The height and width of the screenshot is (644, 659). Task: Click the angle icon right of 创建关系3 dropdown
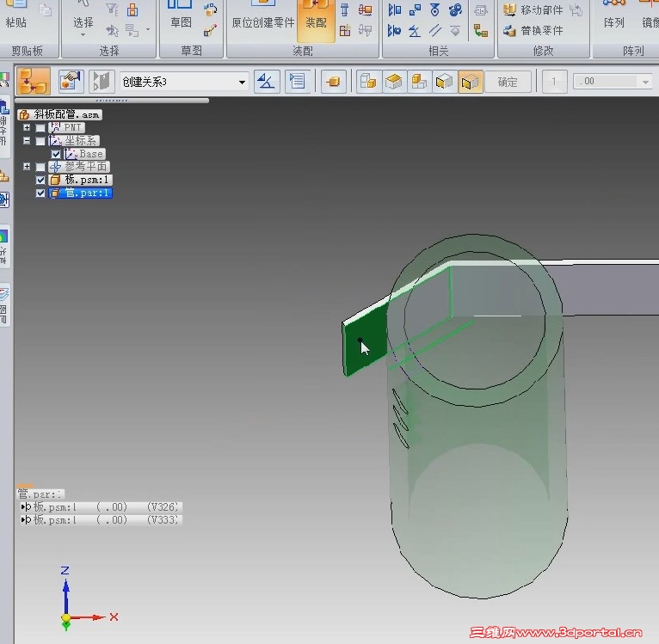click(267, 81)
